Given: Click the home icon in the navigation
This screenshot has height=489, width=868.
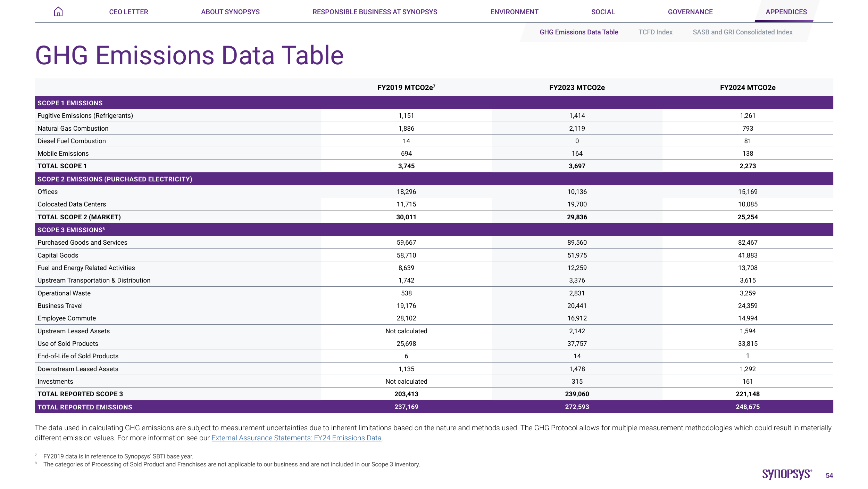Looking at the screenshot, I should (58, 12).
